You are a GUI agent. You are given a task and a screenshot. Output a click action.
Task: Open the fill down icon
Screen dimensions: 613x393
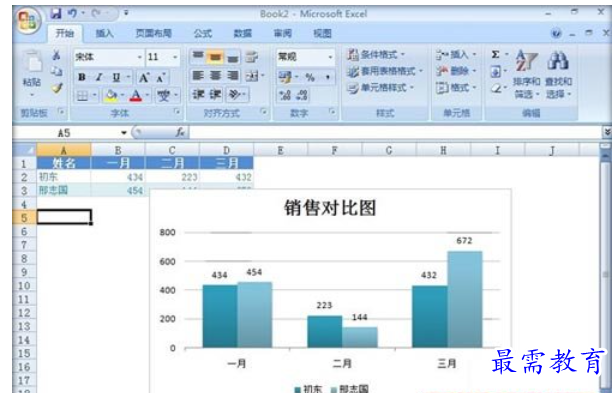pos(495,71)
